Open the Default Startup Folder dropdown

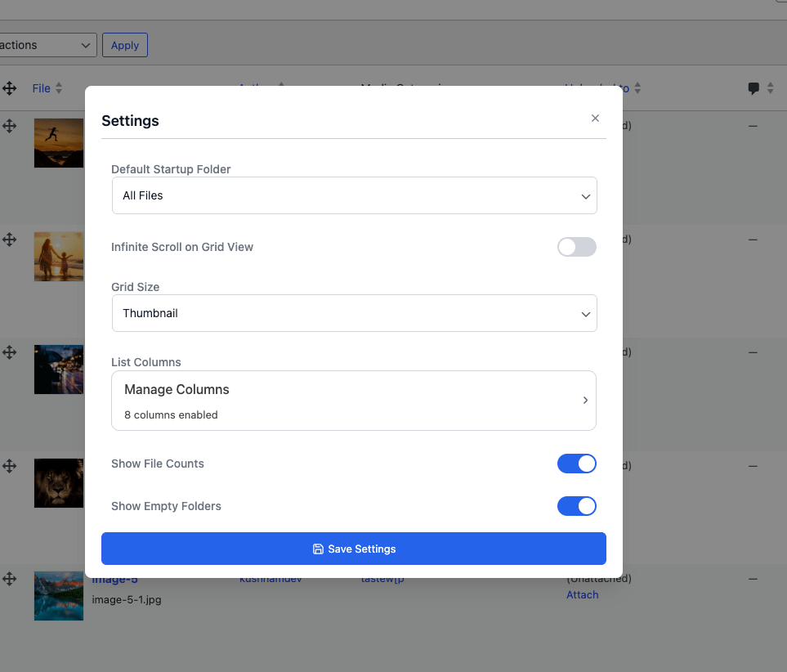[354, 196]
